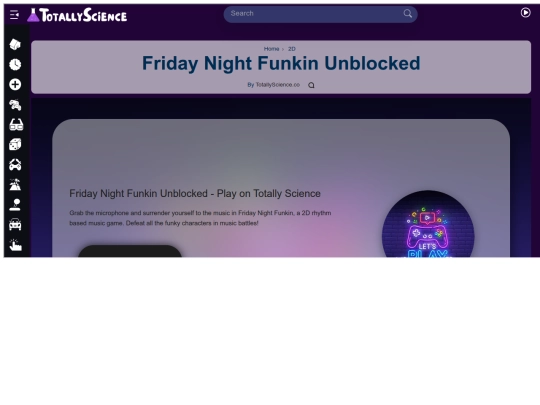The width and height of the screenshot is (540, 405).
Task: Click the neon Let's Play thumbnail
Action: tap(428, 224)
